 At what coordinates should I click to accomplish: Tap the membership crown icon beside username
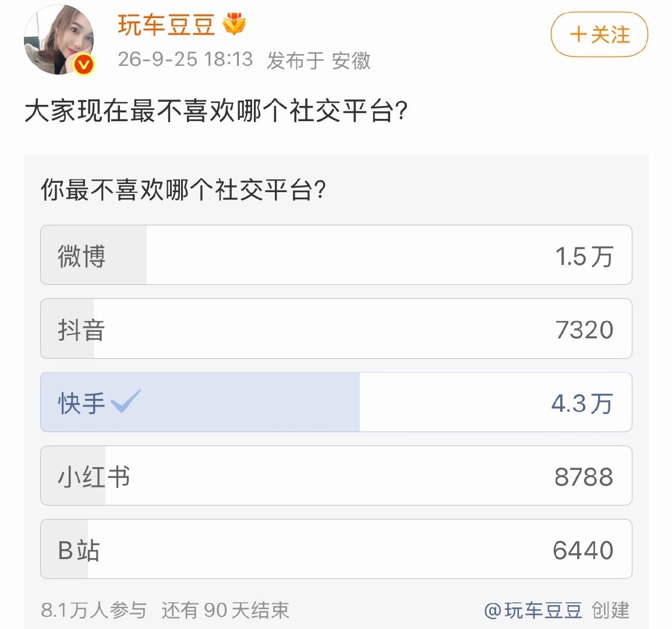[x=234, y=24]
